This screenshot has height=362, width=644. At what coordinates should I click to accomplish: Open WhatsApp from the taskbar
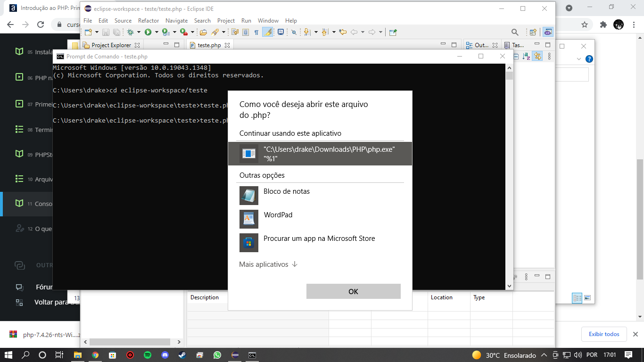tap(217, 355)
